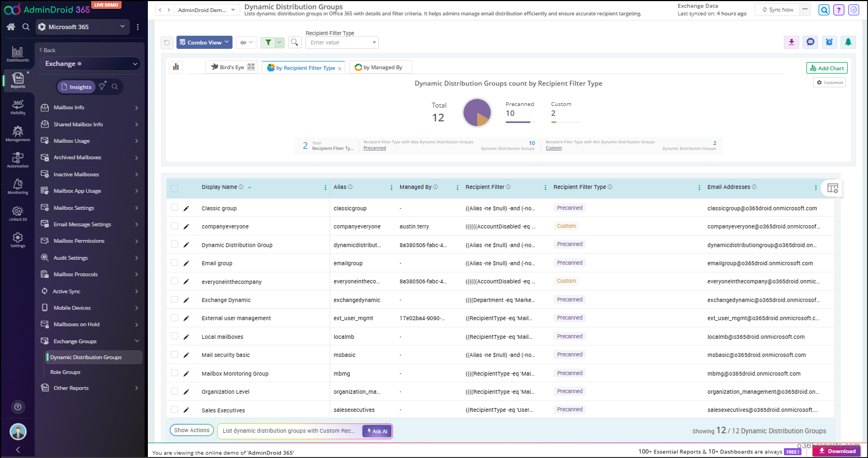
Task: Check the box for Sales Executives row
Action: pos(174,410)
